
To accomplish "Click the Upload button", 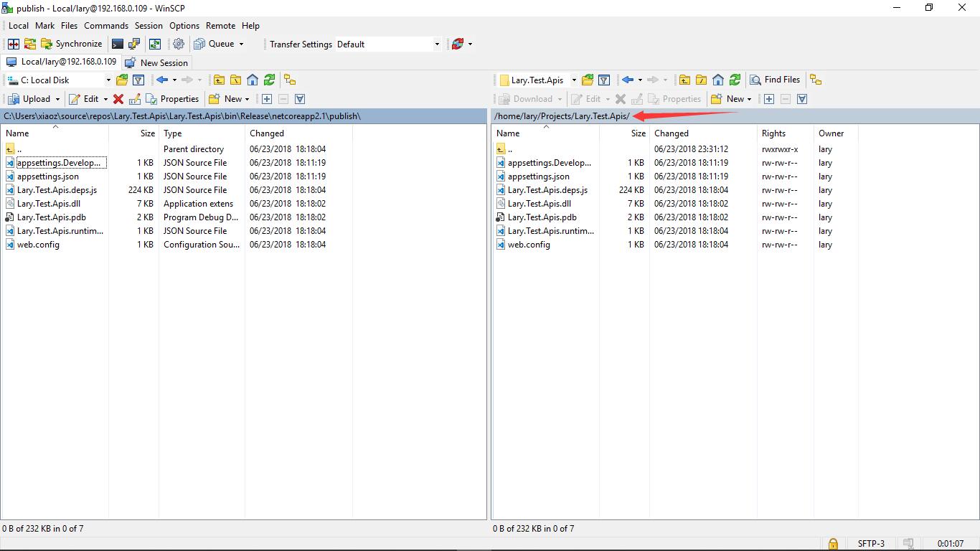I will point(29,99).
